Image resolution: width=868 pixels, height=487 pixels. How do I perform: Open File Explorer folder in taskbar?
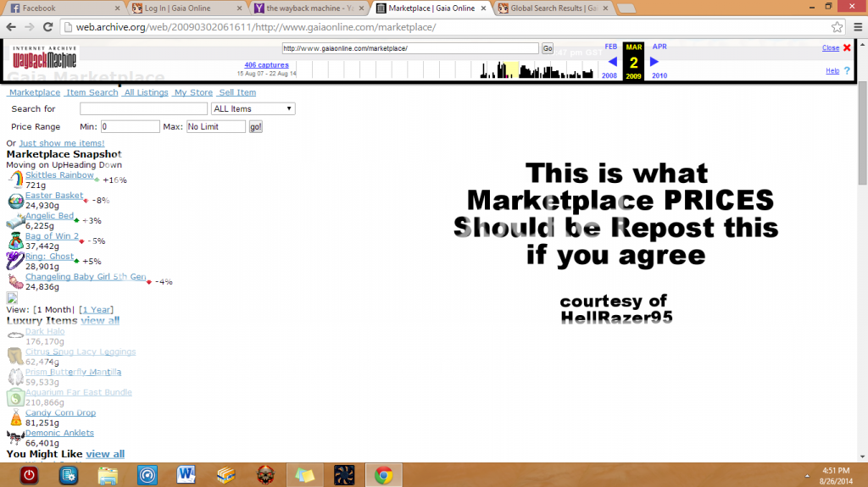coord(108,474)
